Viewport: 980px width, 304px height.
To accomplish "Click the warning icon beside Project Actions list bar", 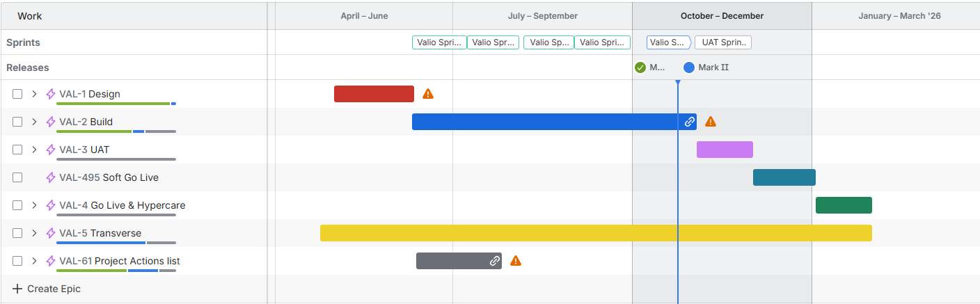I will click(516, 261).
